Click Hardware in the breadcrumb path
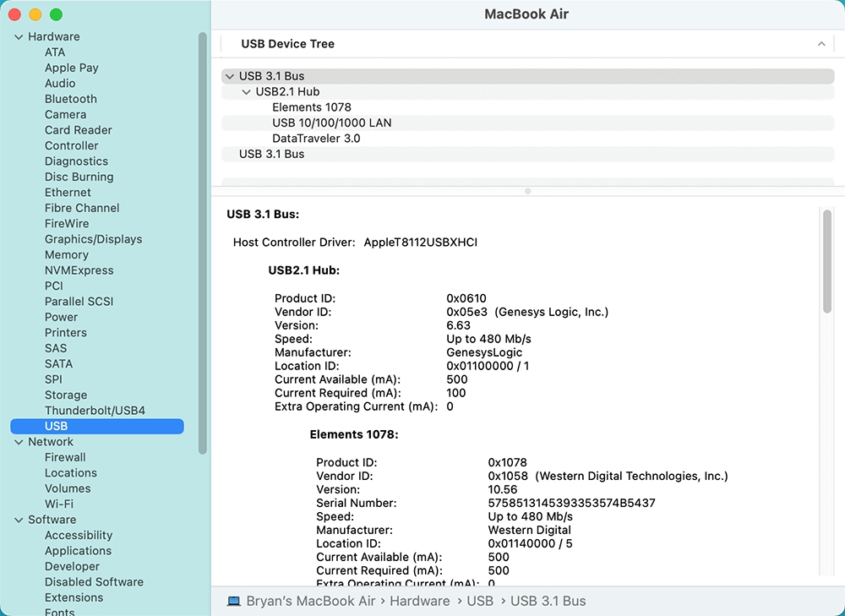Image resolution: width=845 pixels, height=616 pixels. click(x=420, y=601)
